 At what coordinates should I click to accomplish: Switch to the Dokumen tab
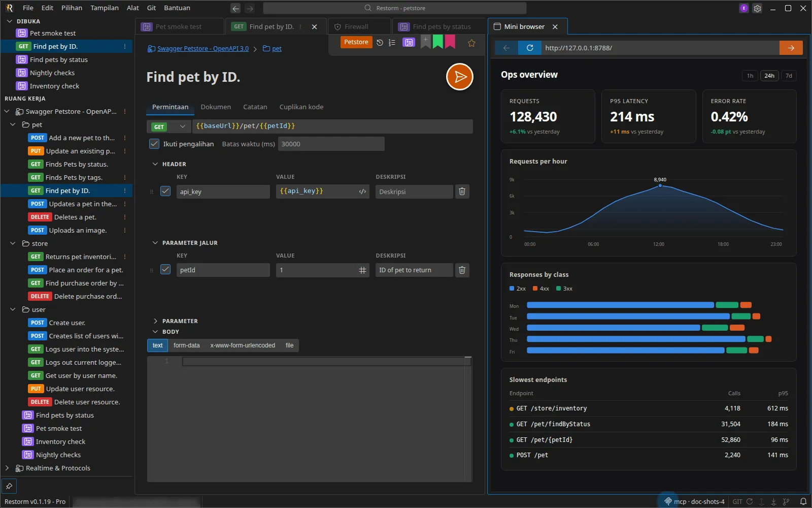click(216, 107)
